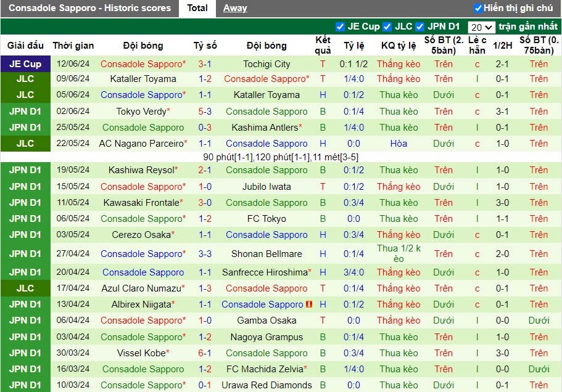The width and height of the screenshot is (562, 392).
Task: Click the 'Consadole Sapporo - Historic scores' title
Action: click(x=89, y=8)
